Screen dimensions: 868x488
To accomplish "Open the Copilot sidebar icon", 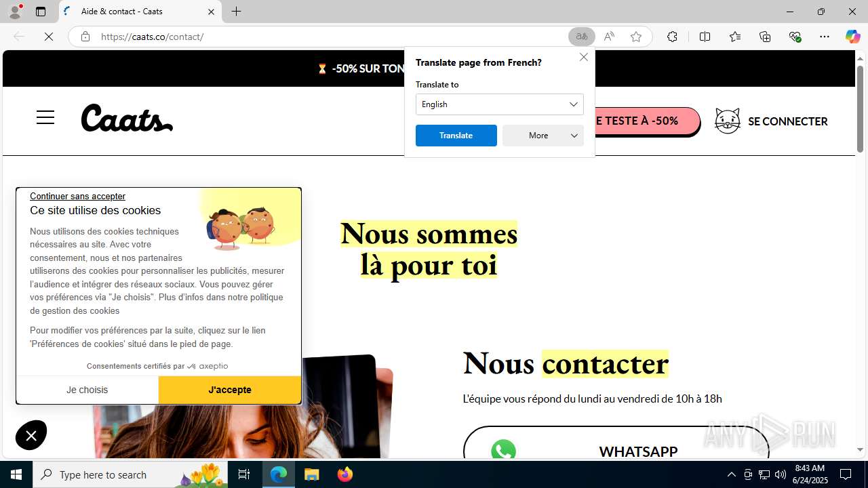I will 852,37.
